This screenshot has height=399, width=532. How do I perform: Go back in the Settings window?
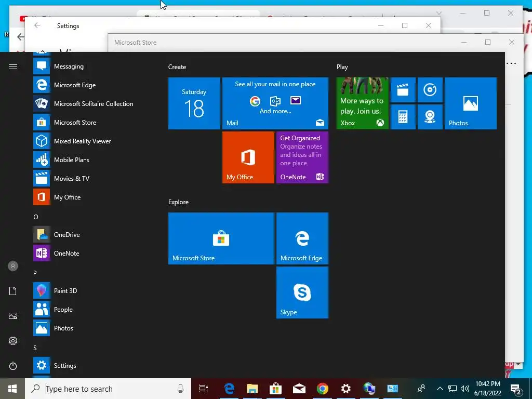pyautogui.click(x=37, y=25)
